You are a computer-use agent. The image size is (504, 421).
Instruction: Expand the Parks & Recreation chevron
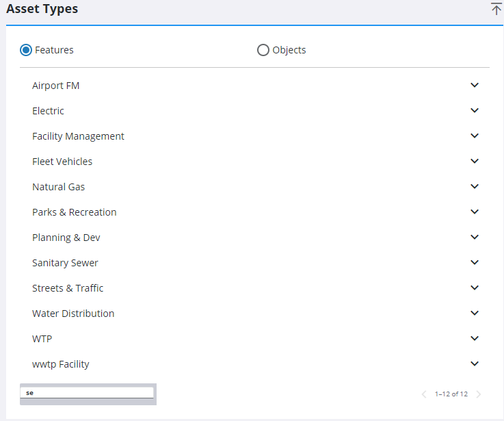(475, 212)
